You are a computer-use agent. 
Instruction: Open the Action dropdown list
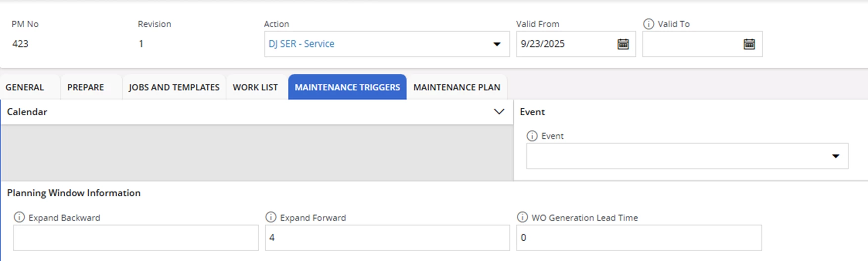click(497, 44)
